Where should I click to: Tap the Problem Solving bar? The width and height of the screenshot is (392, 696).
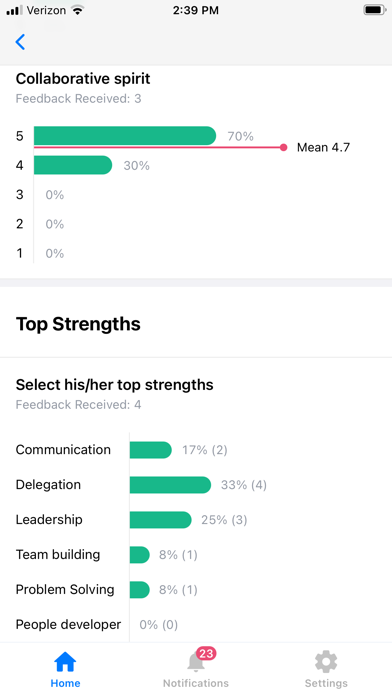[x=140, y=590]
